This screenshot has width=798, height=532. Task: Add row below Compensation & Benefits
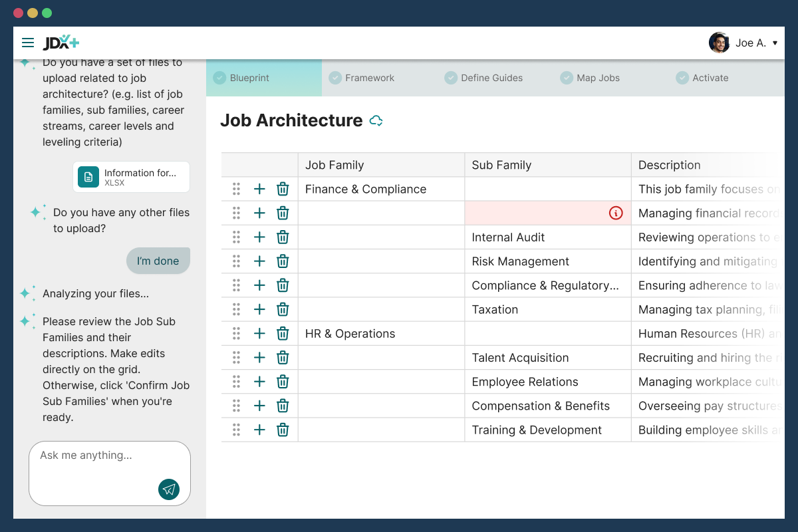259,406
